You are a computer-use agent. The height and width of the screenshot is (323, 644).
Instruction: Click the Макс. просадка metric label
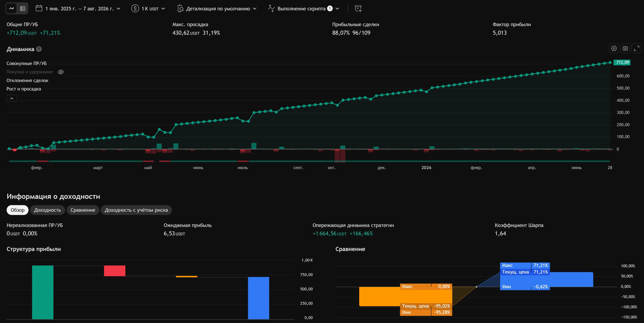190,25
